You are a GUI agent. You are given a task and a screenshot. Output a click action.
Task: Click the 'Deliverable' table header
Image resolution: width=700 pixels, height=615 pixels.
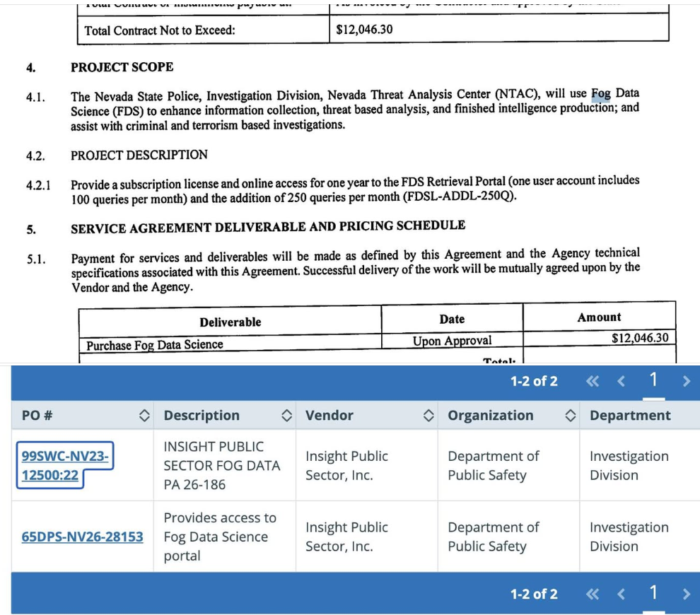(x=231, y=322)
